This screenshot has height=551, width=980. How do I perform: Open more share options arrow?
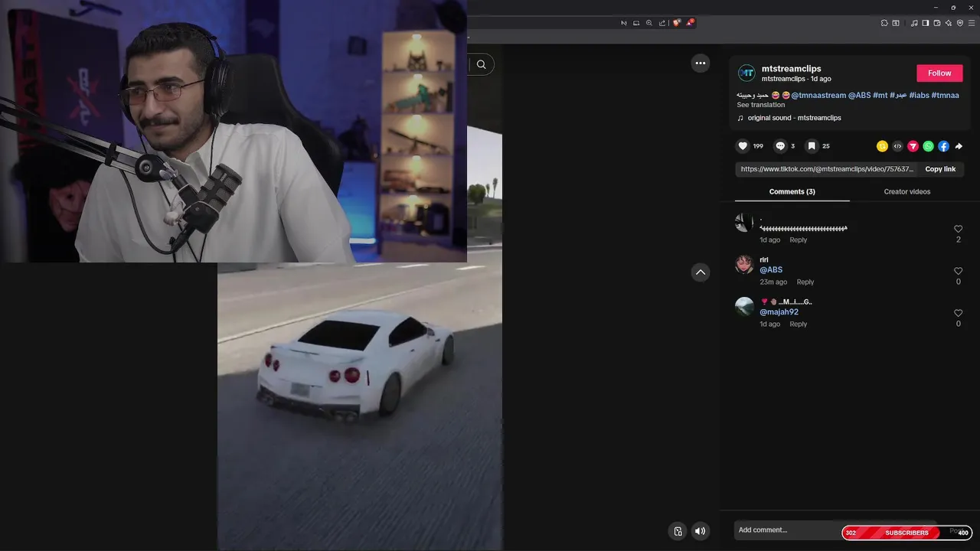pyautogui.click(x=959, y=146)
